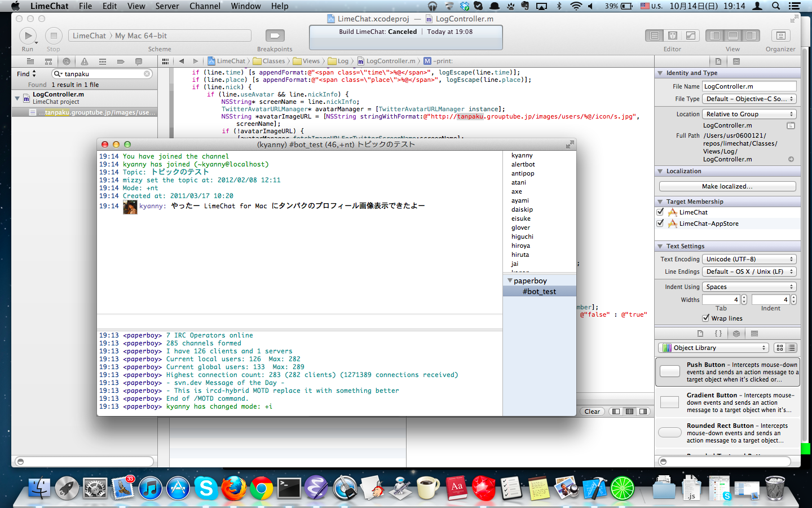
Task: Click the Make localized button
Action: [727, 186]
